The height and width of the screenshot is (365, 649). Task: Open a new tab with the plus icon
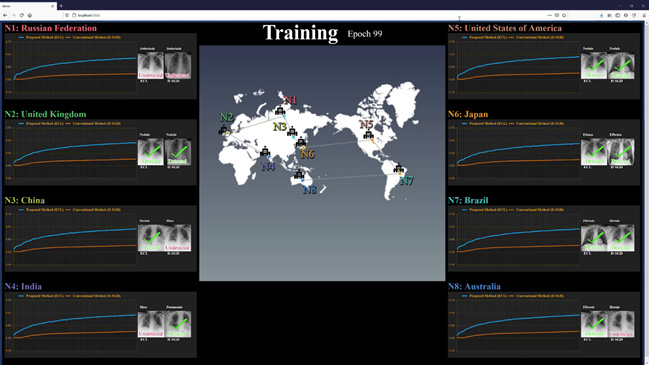(x=61, y=6)
